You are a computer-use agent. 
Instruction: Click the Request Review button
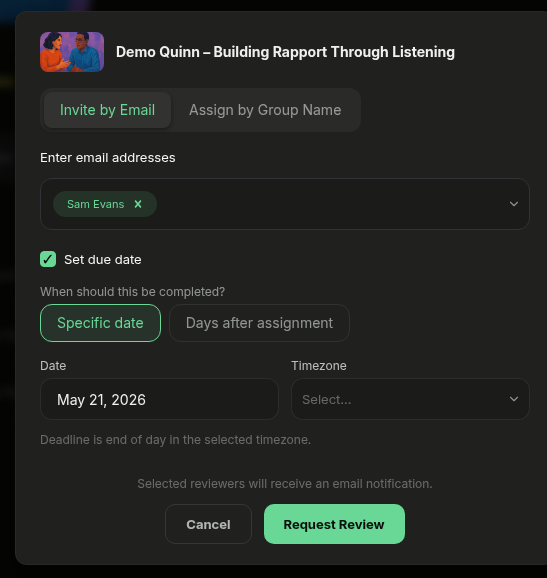[x=334, y=524]
